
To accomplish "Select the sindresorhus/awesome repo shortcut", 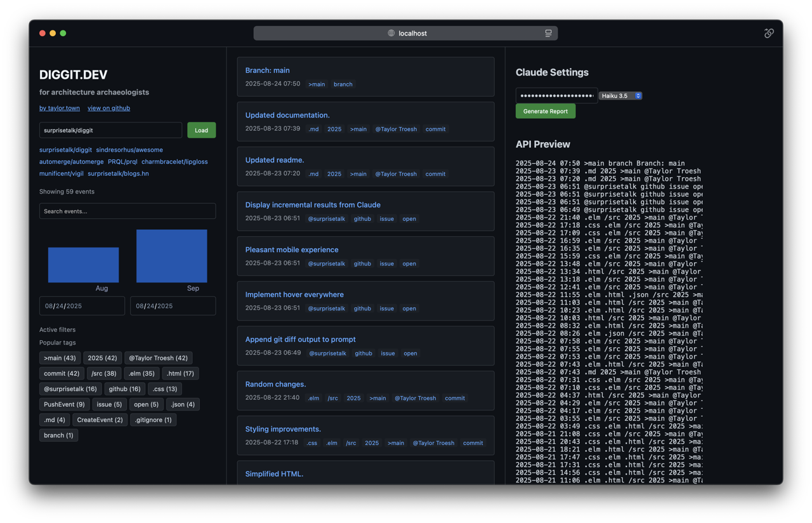I will (129, 150).
